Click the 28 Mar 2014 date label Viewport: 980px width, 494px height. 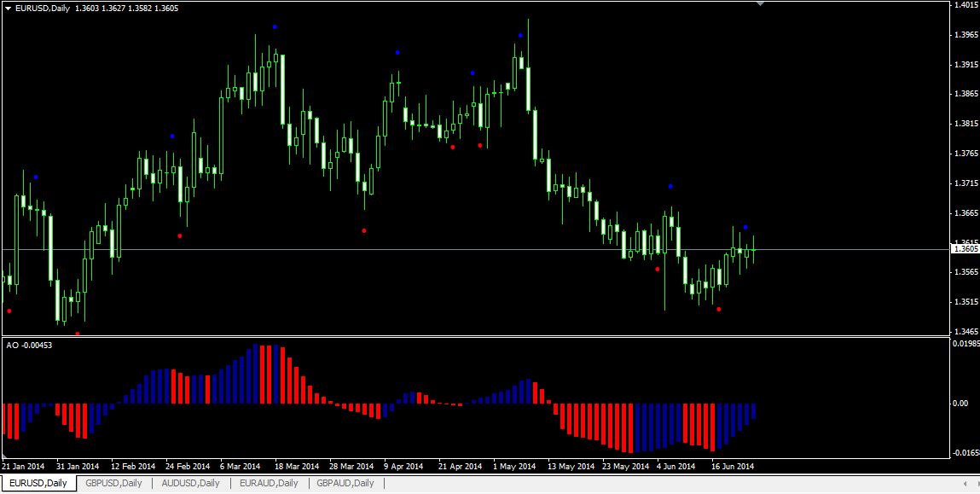(351, 467)
